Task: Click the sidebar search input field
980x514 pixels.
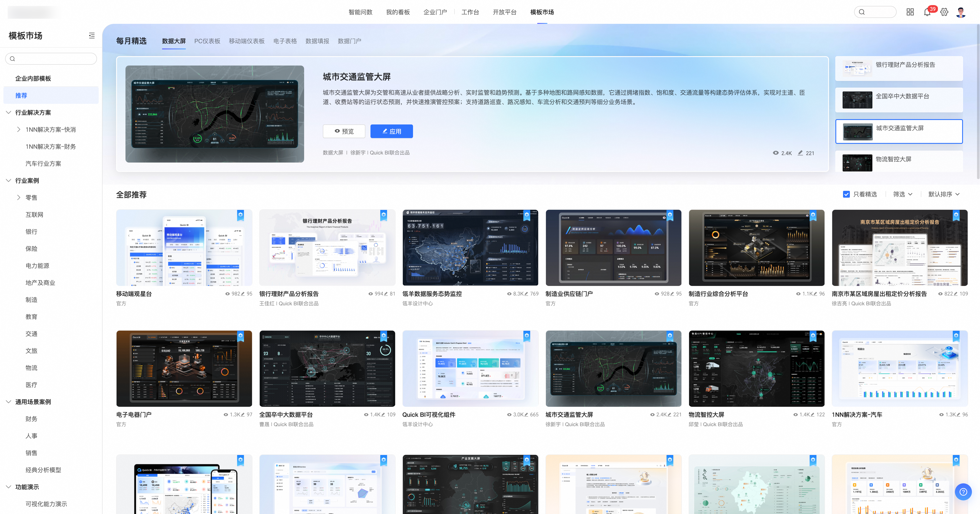Action: click(x=51, y=59)
